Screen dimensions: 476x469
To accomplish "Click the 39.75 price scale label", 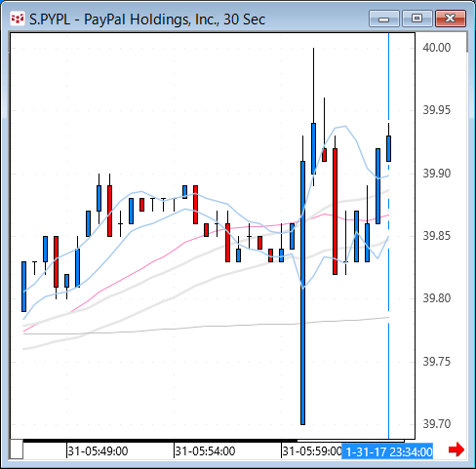I will pyautogui.click(x=437, y=362).
